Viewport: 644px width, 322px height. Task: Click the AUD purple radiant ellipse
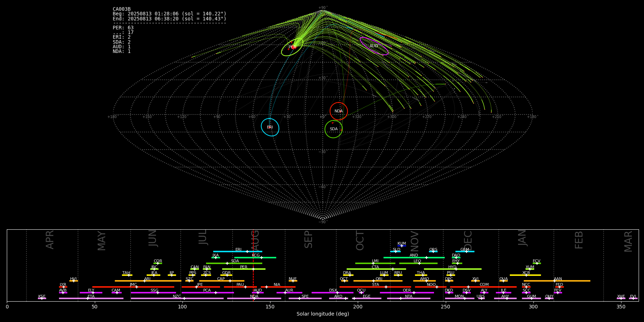pyautogui.click(x=374, y=46)
